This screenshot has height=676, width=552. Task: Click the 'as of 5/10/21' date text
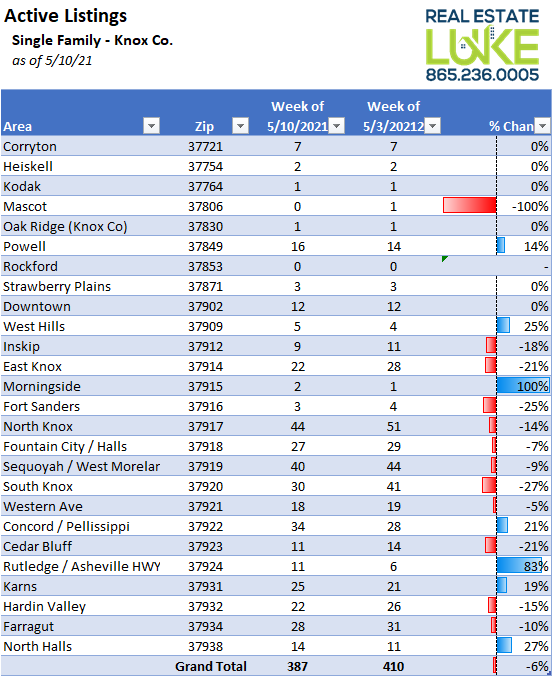pos(52,60)
